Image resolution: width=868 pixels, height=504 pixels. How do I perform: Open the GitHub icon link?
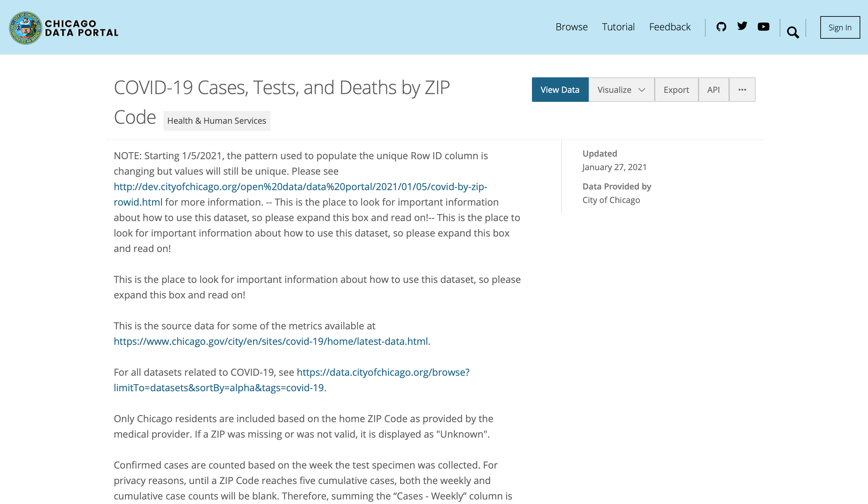coord(721,26)
